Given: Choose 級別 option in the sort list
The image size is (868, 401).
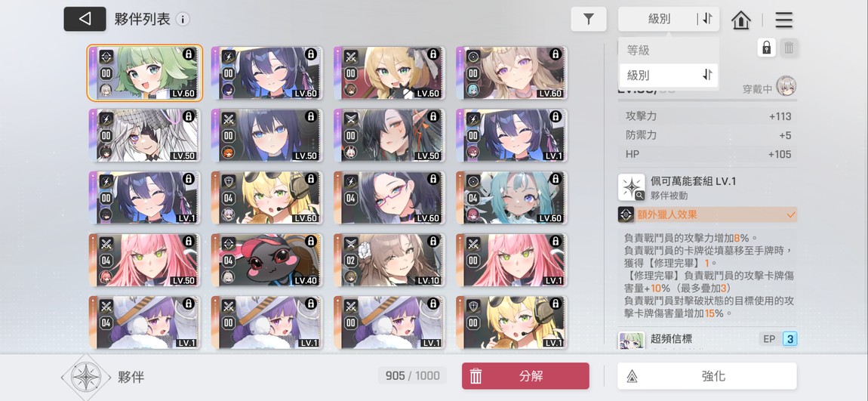Looking at the screenshot, I should coord(669,75).
